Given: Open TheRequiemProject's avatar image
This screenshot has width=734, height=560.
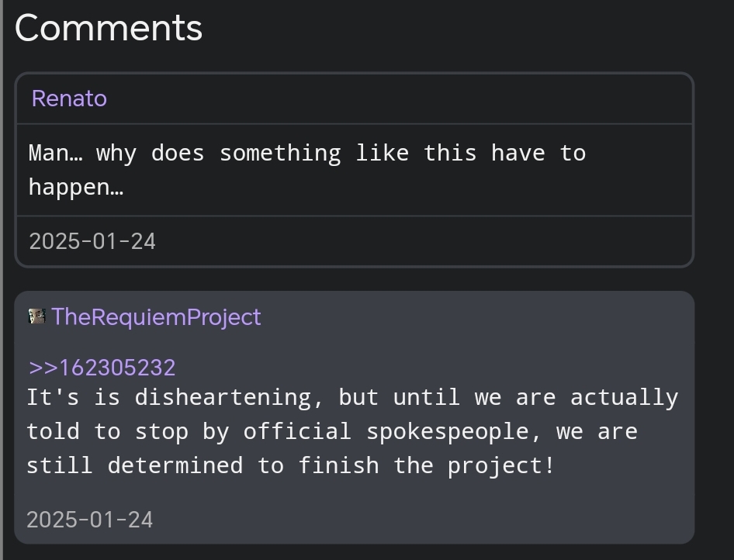Looking at the screenshot, I should tap(37, 316).
